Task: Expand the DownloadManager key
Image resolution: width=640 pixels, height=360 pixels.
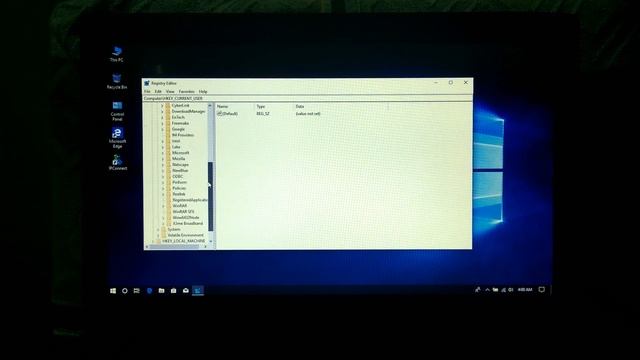Action: coord(162,111)
